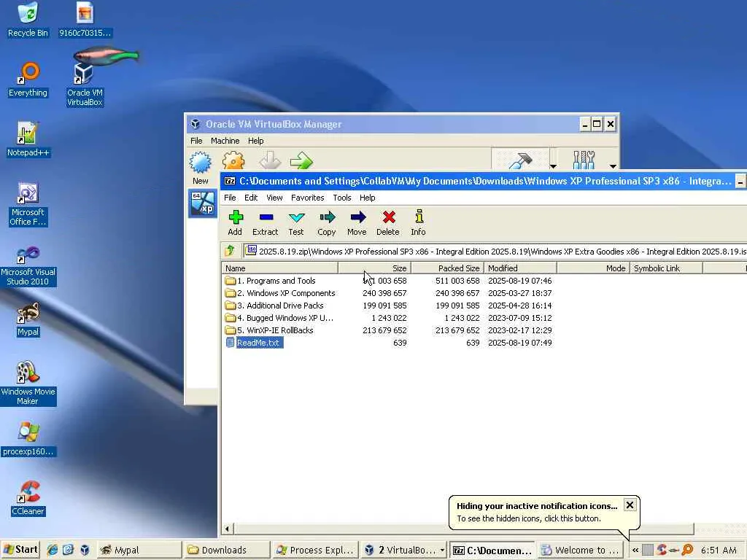Select Windows Movie Maker desktop shortcut
The height and width of the screenshot is (560, 747).
(28, 384)
